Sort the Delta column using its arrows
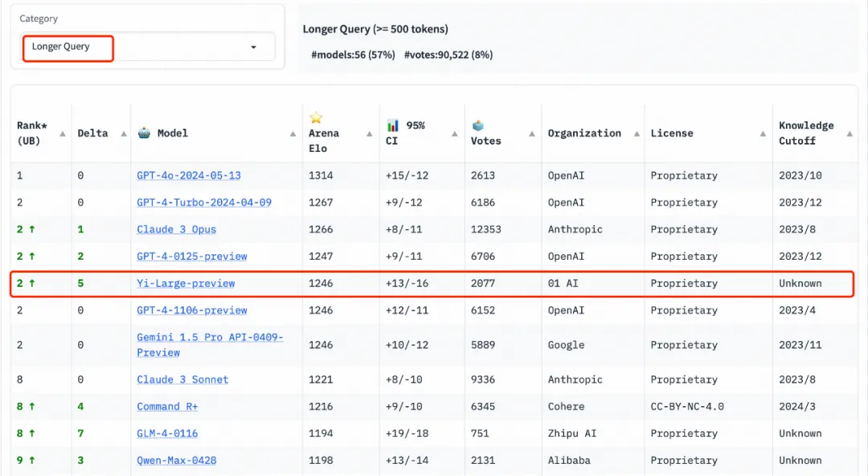The height and width of the screenshot is (476, 868). coord(124,133)
